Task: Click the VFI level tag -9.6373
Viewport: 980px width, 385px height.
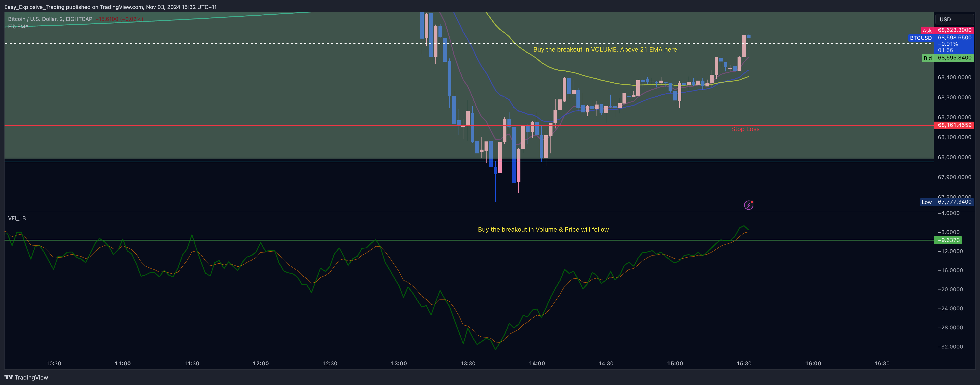Action: pyautogui.click(x=948, y=240)
